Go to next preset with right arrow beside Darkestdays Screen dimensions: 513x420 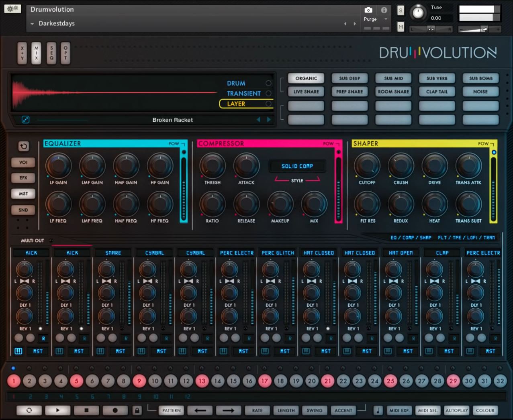pyautogui.click(x=354, y=24)
